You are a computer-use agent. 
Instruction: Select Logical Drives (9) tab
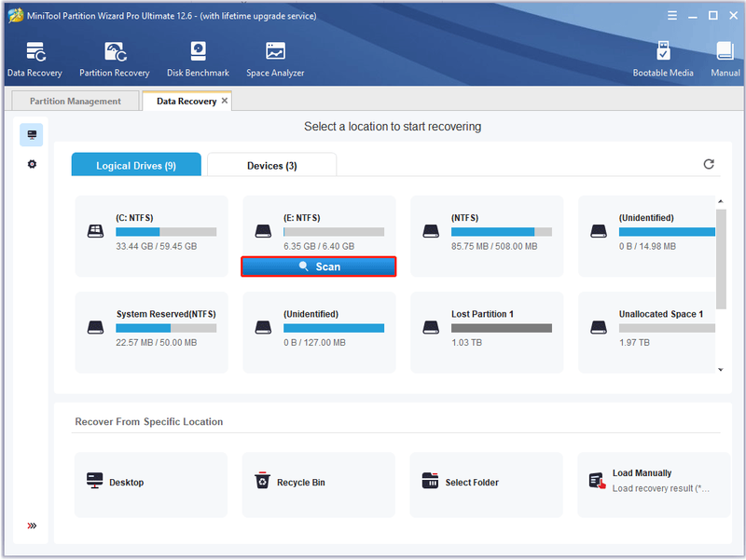pyautogui.click(x=136, y=166)
